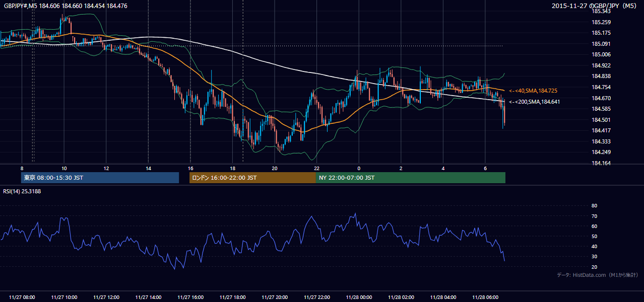Click the RSI(14) 25.3188 indicator label
Screen dimensions: 644x302
(22, 191)
